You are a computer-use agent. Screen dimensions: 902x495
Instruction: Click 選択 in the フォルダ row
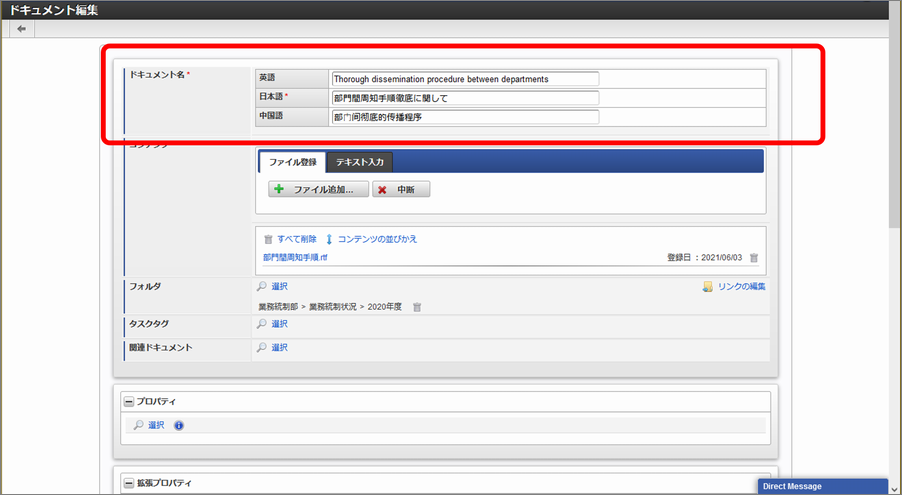click(280, 286)
